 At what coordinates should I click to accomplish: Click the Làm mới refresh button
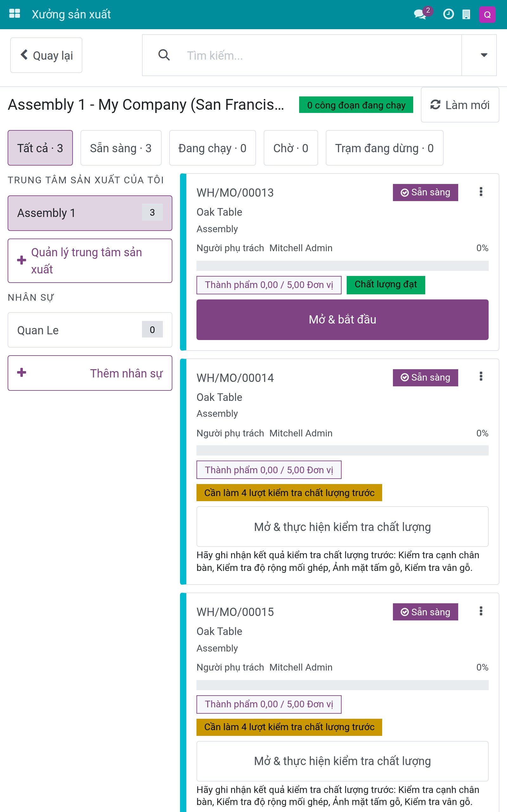click(x=460, y=105)
